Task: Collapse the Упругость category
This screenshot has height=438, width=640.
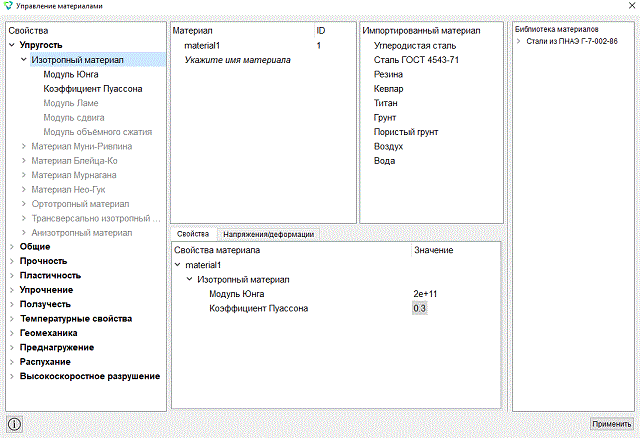Action: tap(12, 45)
